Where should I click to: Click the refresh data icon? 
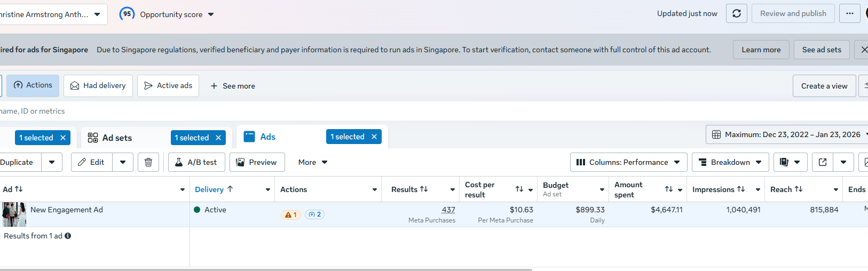pos(736,14)
